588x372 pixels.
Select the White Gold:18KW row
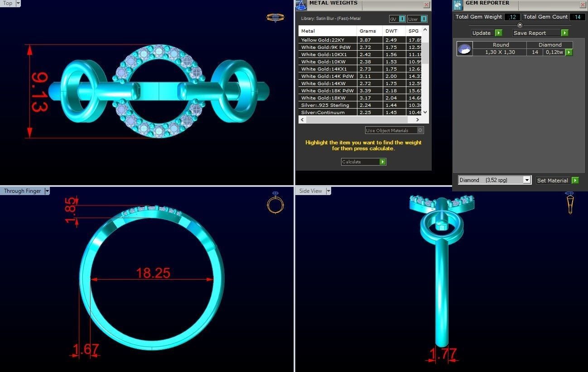pos(360,98)
